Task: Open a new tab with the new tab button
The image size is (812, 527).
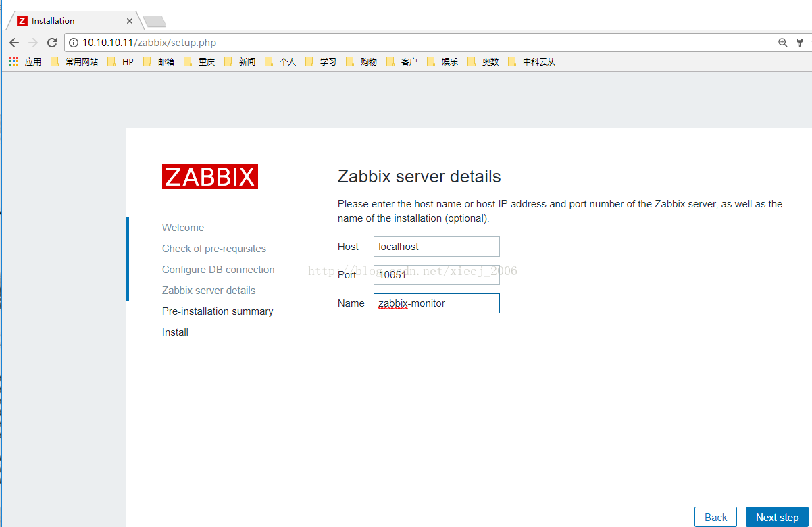Action: coord(155,22)
